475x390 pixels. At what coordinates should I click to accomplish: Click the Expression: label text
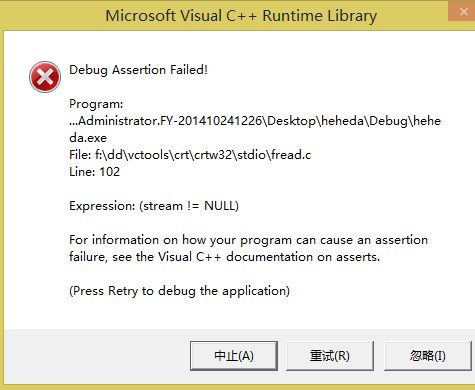(102, 206)
